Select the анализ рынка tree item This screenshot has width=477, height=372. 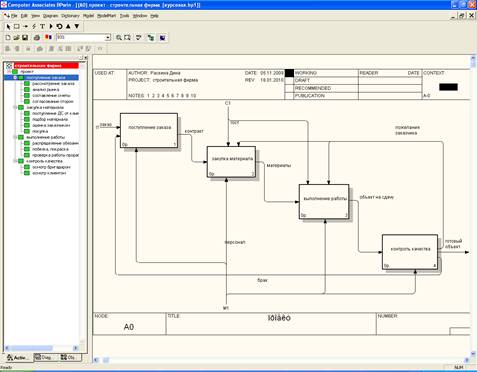click(x=46, y=90)
